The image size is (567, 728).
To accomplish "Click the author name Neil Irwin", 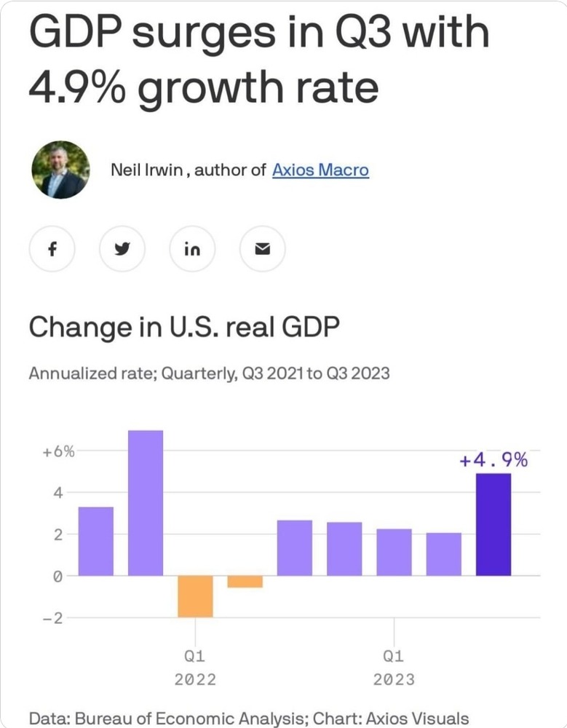I will [x=151, y=170].
